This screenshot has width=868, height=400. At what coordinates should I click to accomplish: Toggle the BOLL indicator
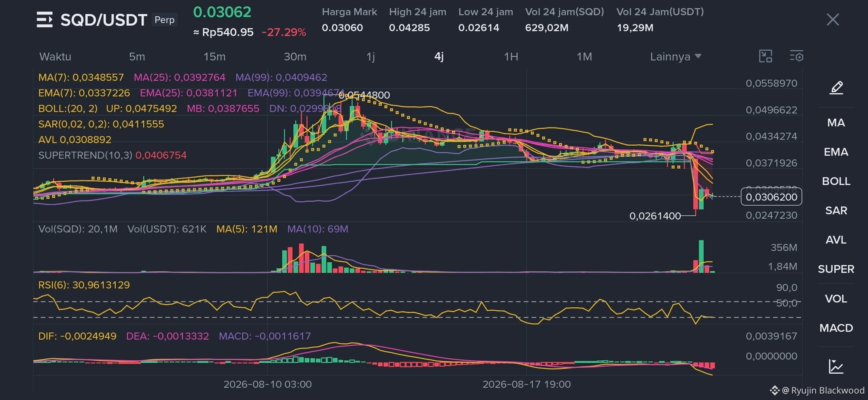(x=836, y=181)
